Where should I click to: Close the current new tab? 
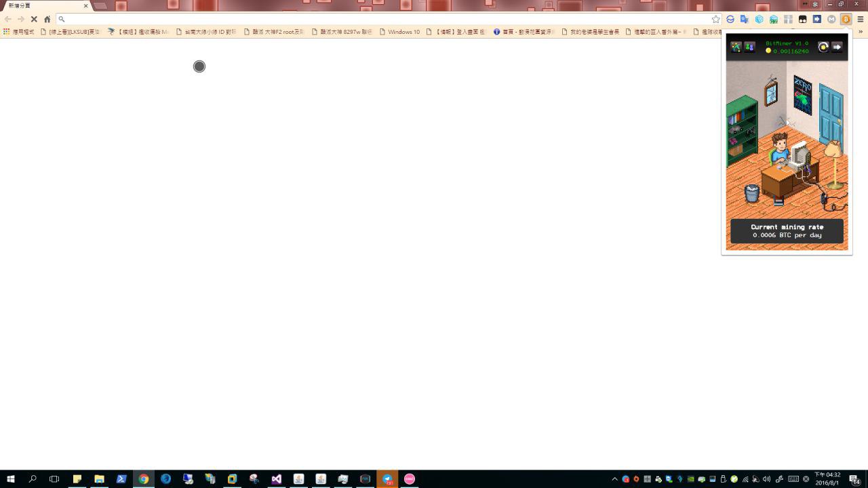click(85, 5)
